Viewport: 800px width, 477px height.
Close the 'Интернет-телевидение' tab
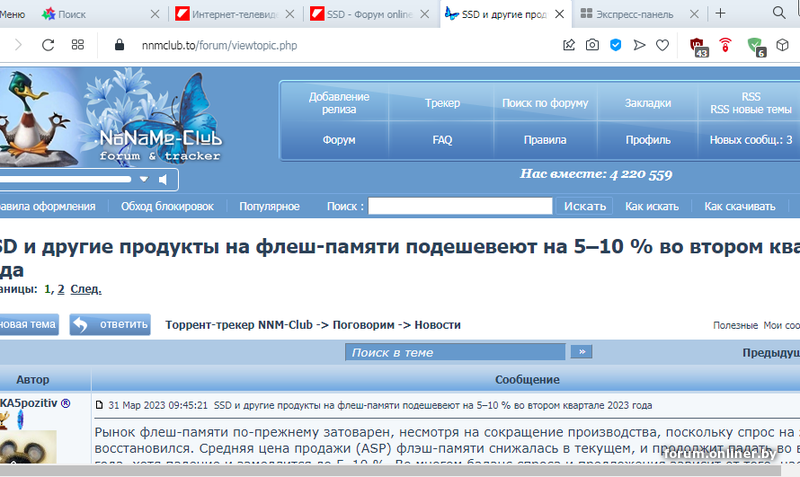(x=290, y=14)
